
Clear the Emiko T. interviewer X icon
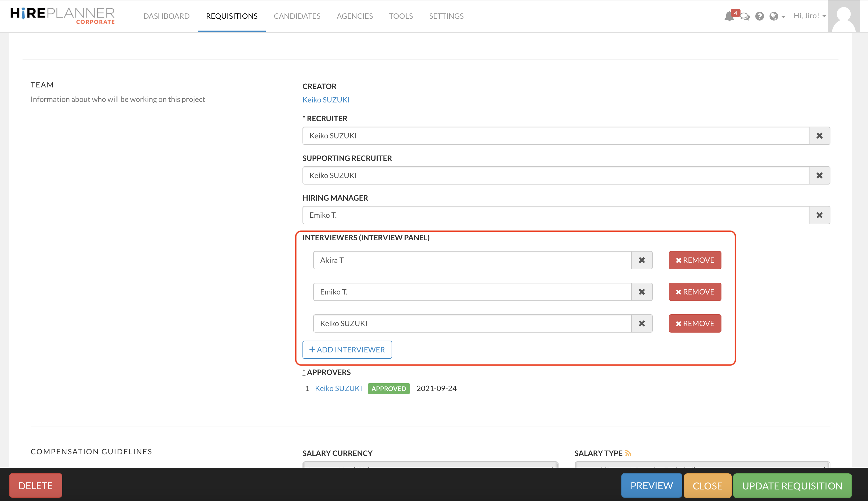642,292
